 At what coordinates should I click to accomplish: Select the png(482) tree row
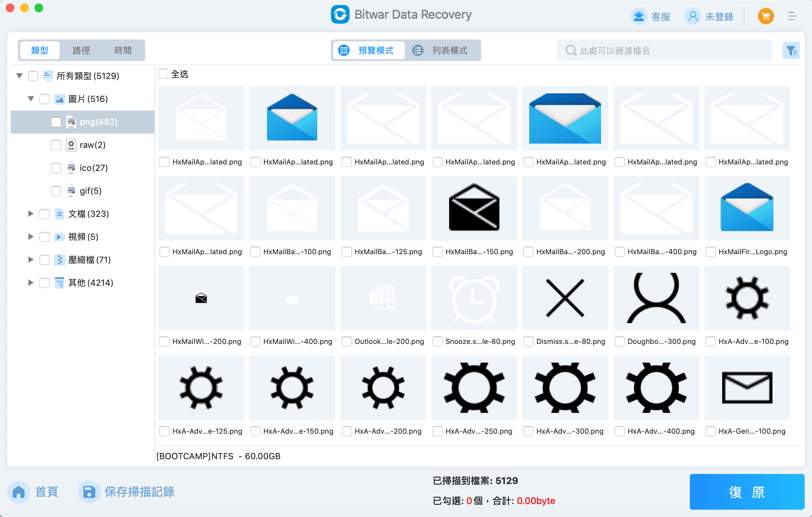click(x=83, y=122)
